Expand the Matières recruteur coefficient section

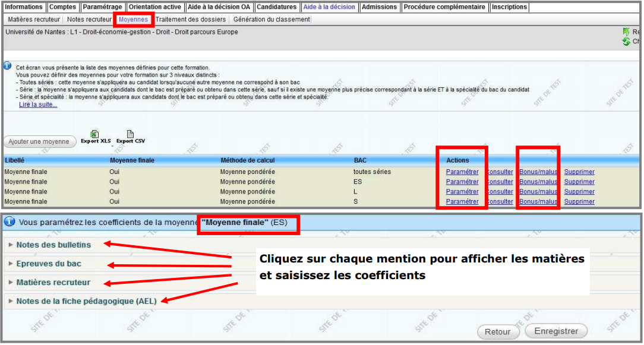pos(53,283)
